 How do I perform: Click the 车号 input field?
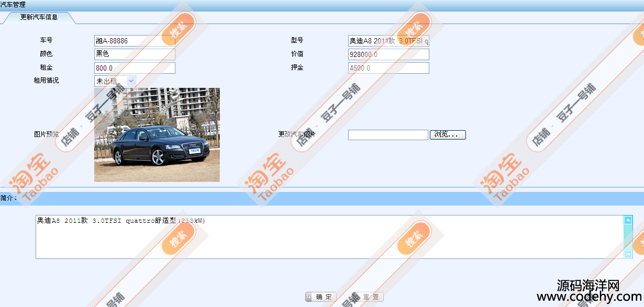[135, 41]
